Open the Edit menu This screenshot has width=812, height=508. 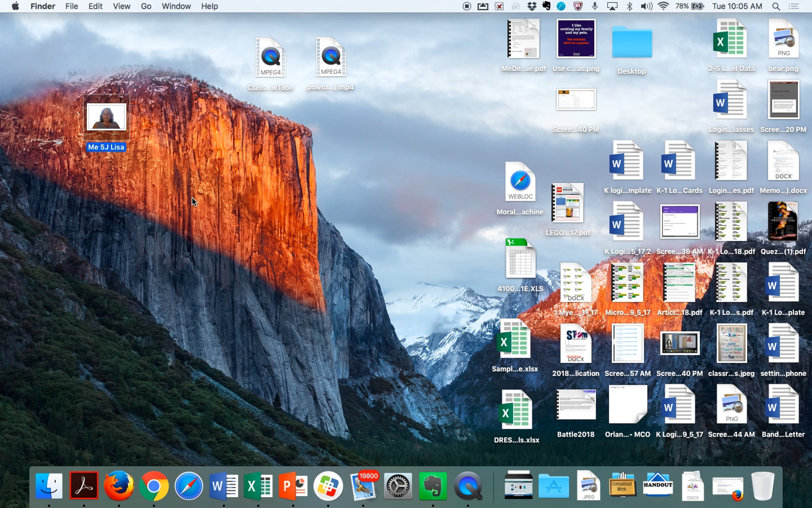click(x=95, y=6)
